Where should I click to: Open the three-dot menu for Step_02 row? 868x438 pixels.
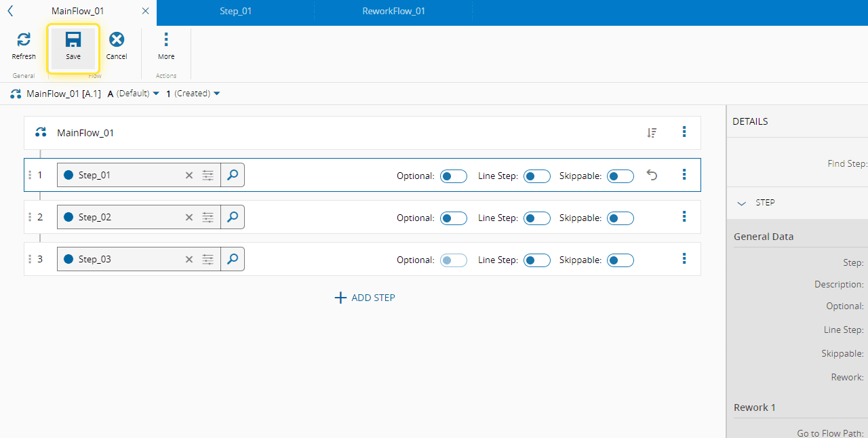click(684, 217)
